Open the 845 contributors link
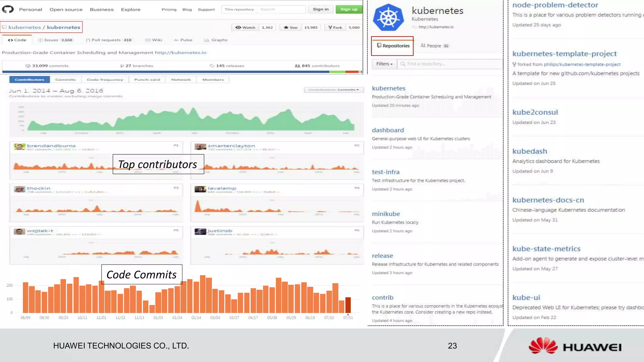The width and height of the screenshot is (644, 362). 317,66
